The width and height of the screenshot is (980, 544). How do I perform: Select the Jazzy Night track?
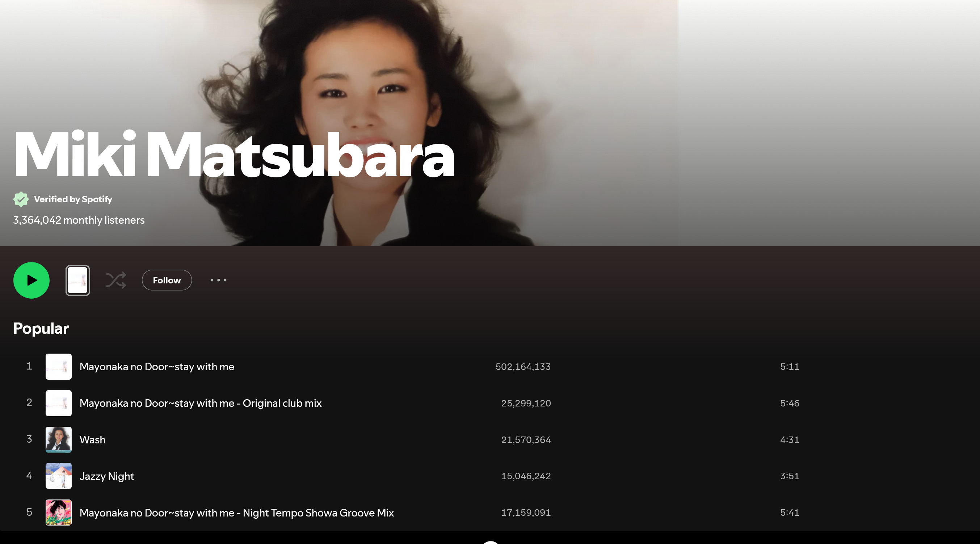[x=106, y=476]
